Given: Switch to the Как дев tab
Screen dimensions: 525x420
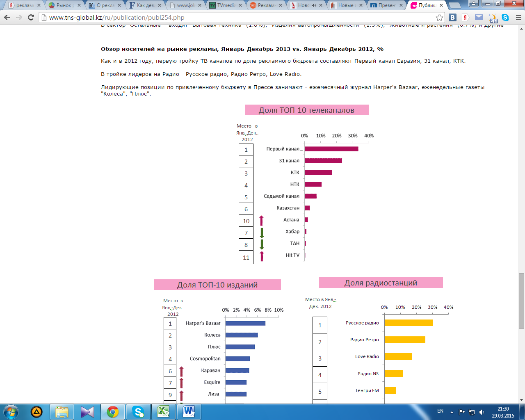Looking at the screenshot, I should (145, 5).
